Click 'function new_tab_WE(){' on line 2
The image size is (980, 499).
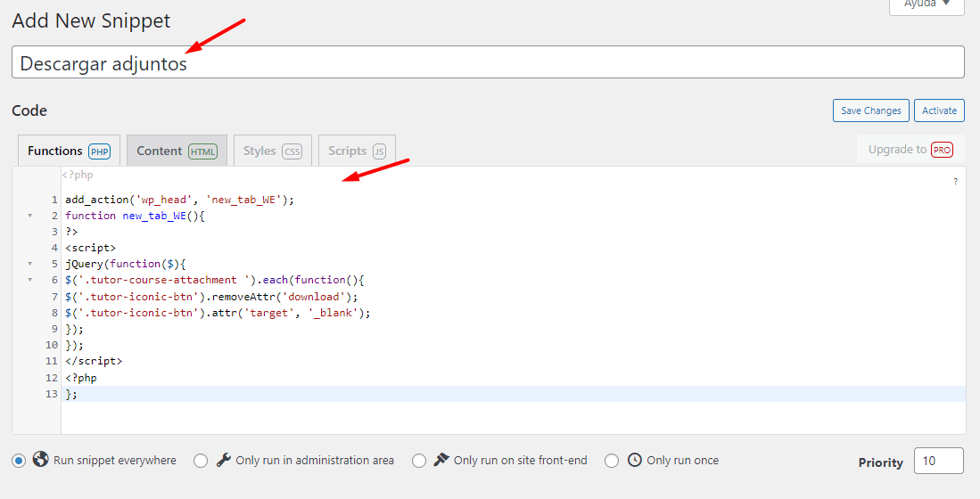point(135,216)
